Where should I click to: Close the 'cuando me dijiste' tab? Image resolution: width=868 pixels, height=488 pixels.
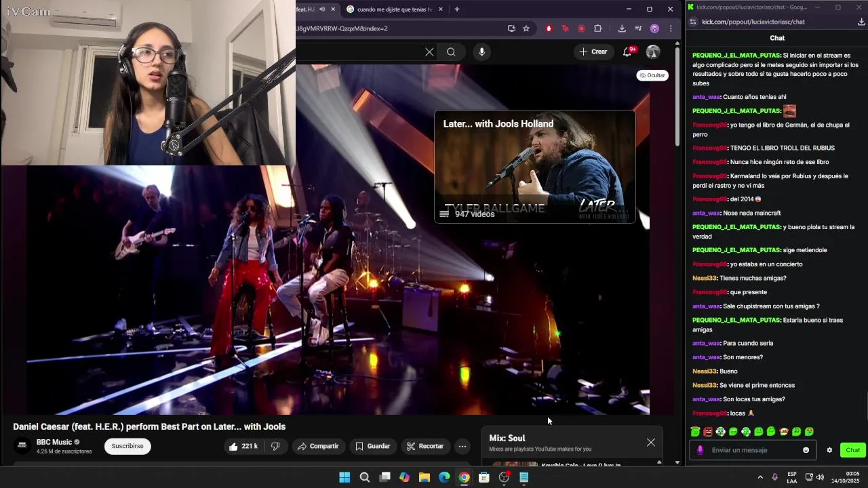[441, 9]
